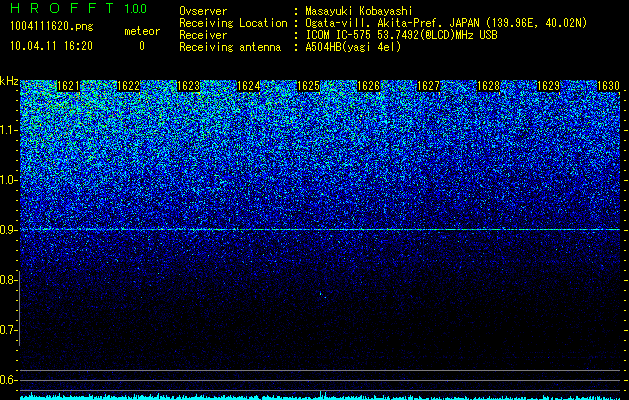Click the meteor count label

142,31
